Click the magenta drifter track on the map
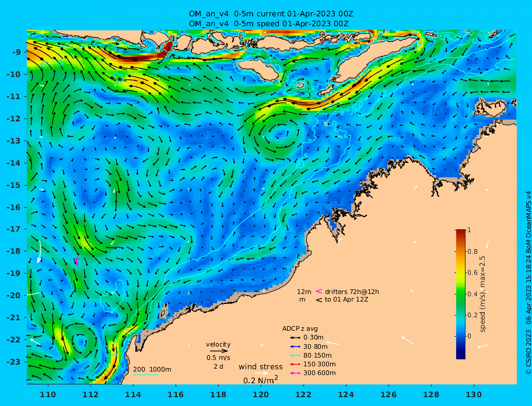 [x=77, y=261]
